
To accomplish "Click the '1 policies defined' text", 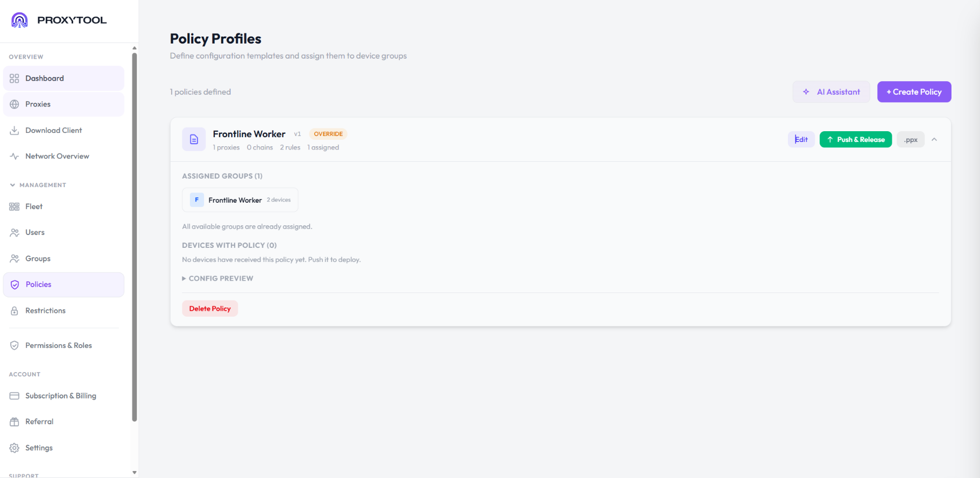I will point(200,92).
